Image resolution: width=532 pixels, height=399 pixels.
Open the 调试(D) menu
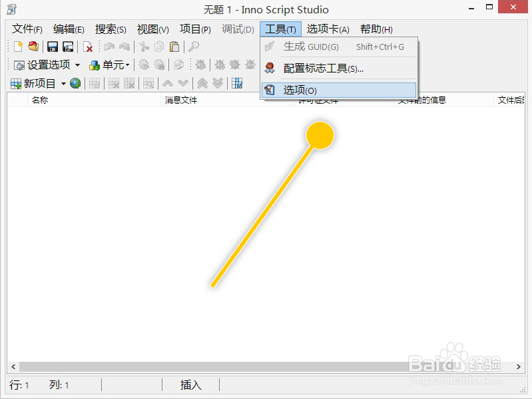(238, 29)
